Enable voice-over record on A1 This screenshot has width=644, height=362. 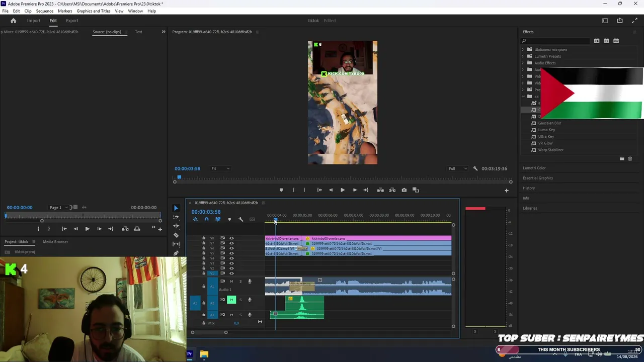click(250, 282)
